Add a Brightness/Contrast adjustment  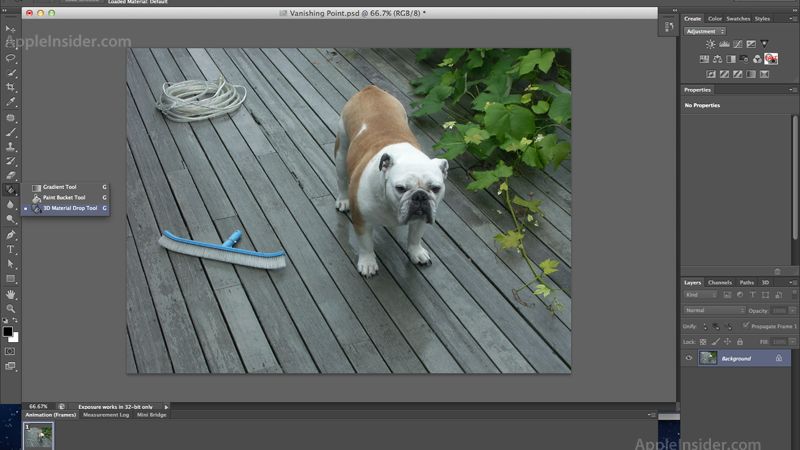[711, 44]
